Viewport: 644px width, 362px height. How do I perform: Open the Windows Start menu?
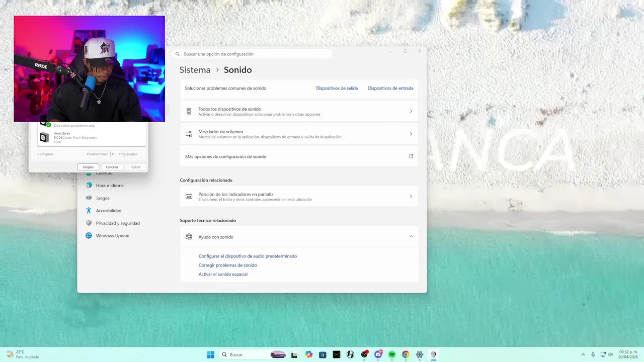point(210,354)
